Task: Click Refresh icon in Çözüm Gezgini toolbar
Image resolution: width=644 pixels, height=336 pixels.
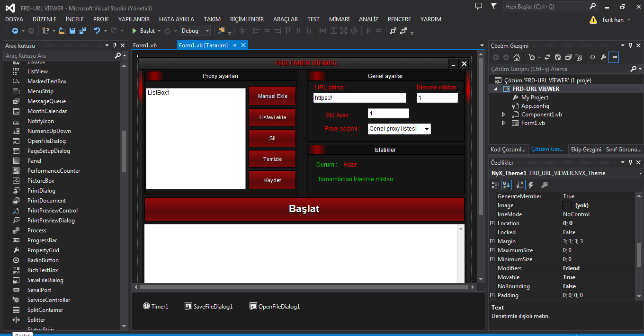Action: [557, 57]
